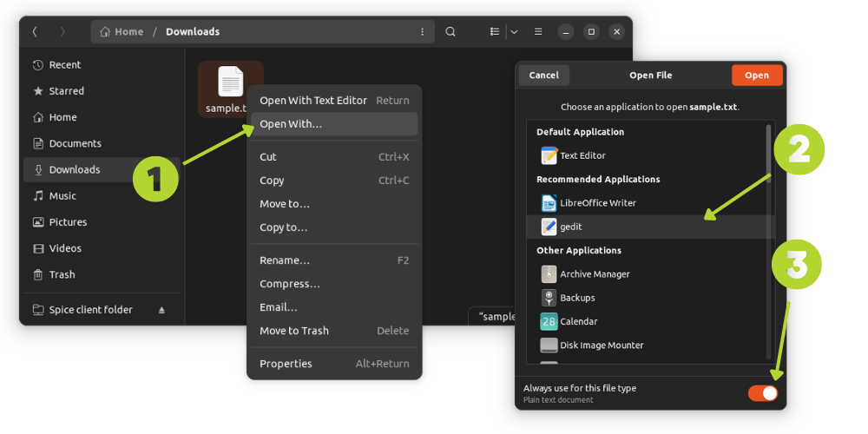Select the Archive Manager application
868x434 pixels.
point(595,274)
